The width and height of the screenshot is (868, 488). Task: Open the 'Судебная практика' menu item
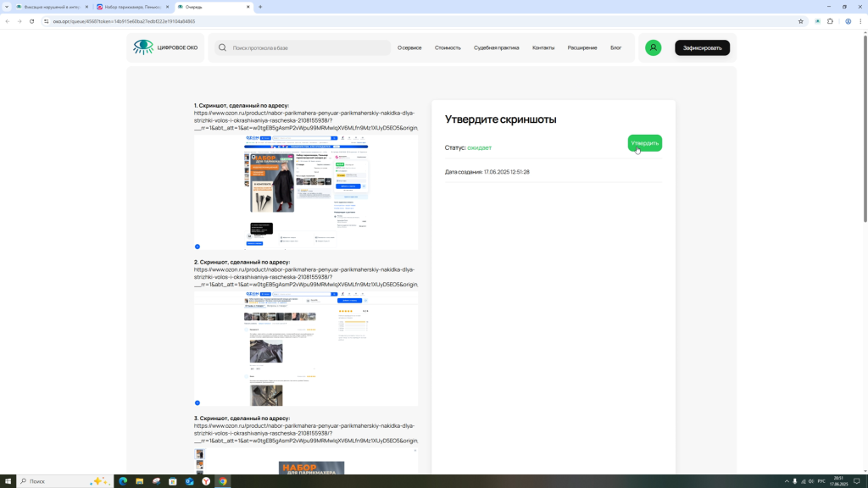pos(496,47)
